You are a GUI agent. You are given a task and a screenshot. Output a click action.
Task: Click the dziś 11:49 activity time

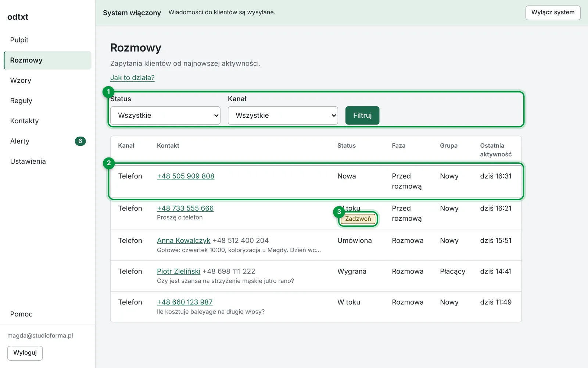click(x=496, y=302)
